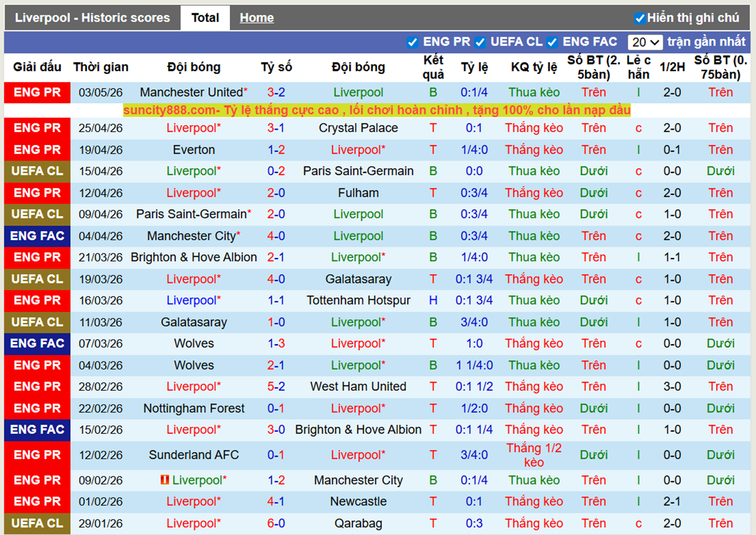Screen dimensions: 756x535
Task: Open the 20 recent matches dropdown
Action: [x=645, y=42]
